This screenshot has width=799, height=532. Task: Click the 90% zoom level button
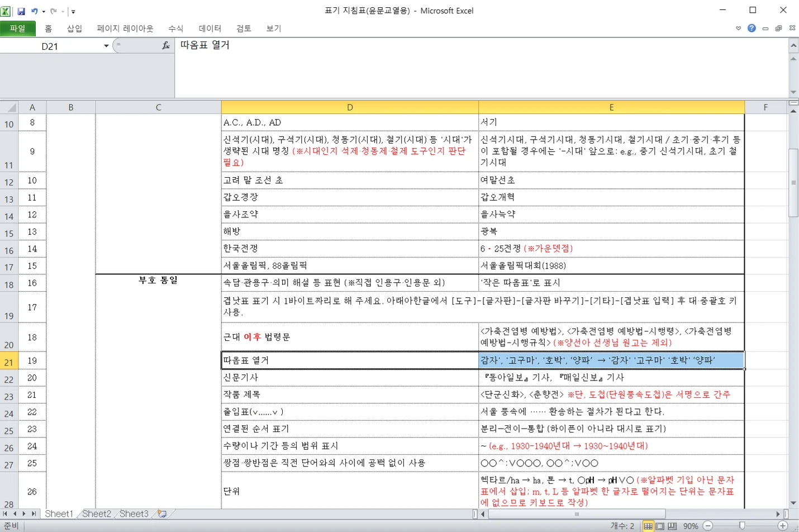pyautogui.click(x=691, y=526)
